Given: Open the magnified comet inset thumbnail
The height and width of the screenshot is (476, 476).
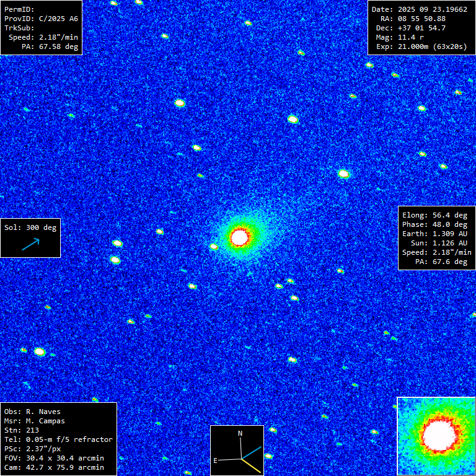Looking at the screenshot, I should point(436,436).
